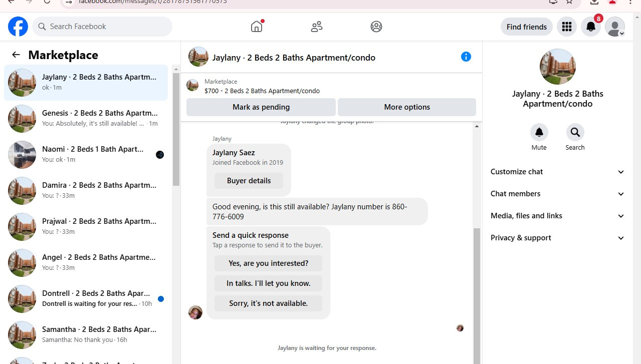This screenshot has height=364, width=641.
Task: Open the account profile avatar menu
Action: [615, 27]
